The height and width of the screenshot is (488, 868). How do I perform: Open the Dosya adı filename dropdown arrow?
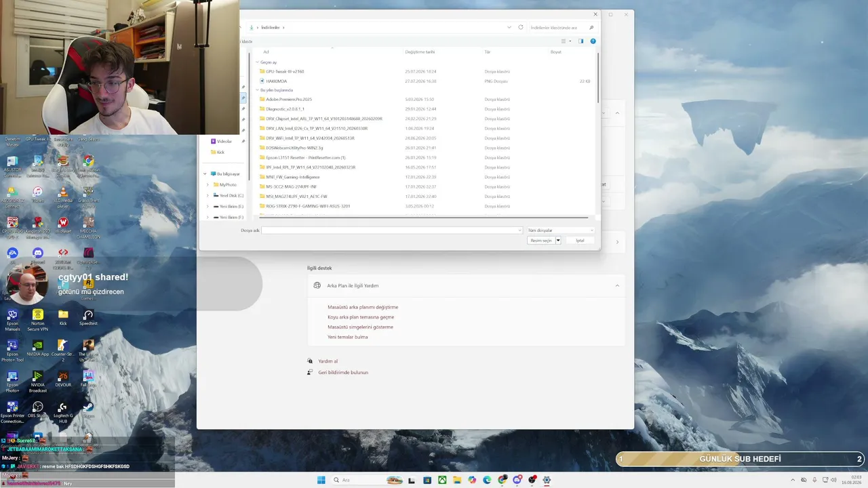click(520, 230)
